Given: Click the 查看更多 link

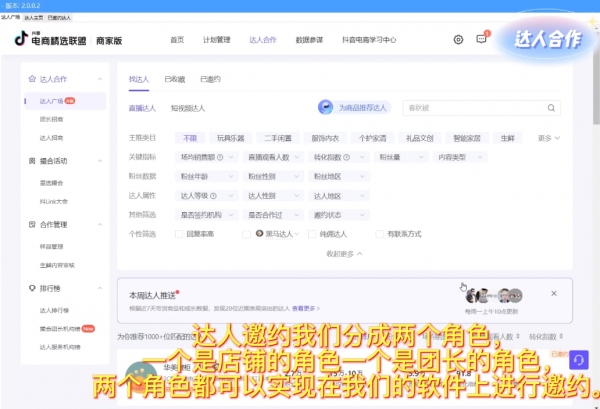Looking at the screenshot, I should (306, 308).
